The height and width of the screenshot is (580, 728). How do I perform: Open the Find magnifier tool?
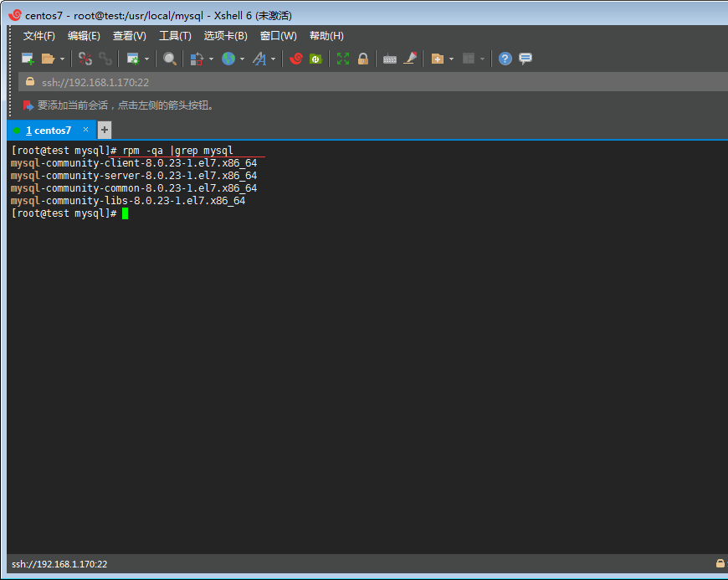170,59
